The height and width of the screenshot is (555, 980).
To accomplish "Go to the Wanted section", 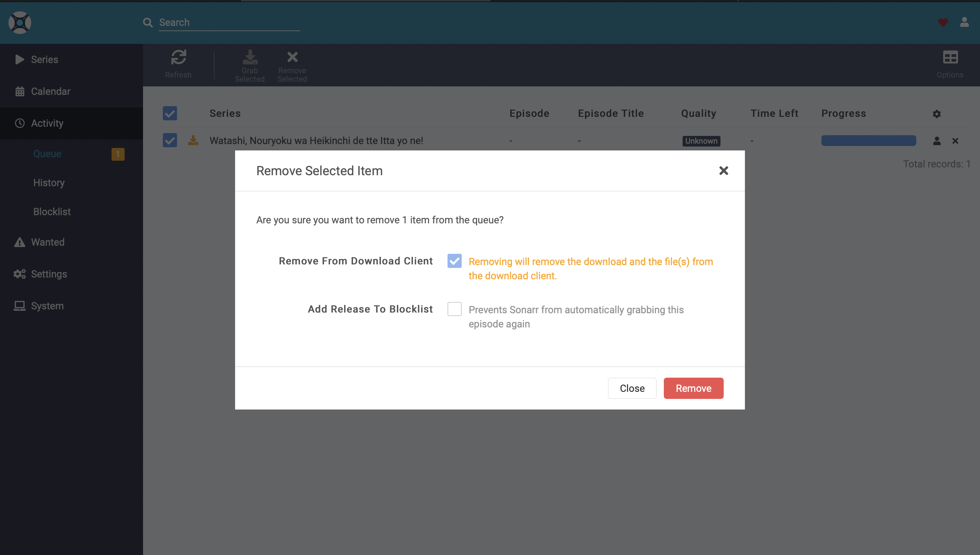I will (x=47, y=242).
